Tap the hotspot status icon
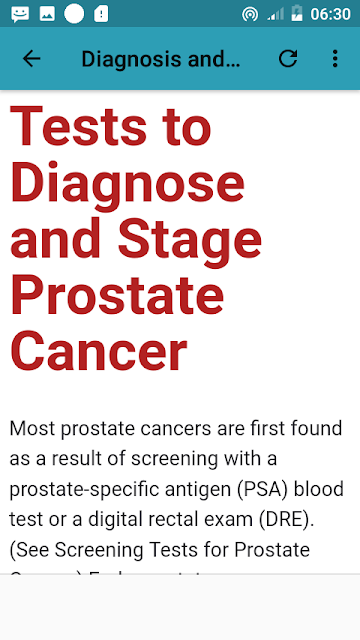 click(250, 15)
